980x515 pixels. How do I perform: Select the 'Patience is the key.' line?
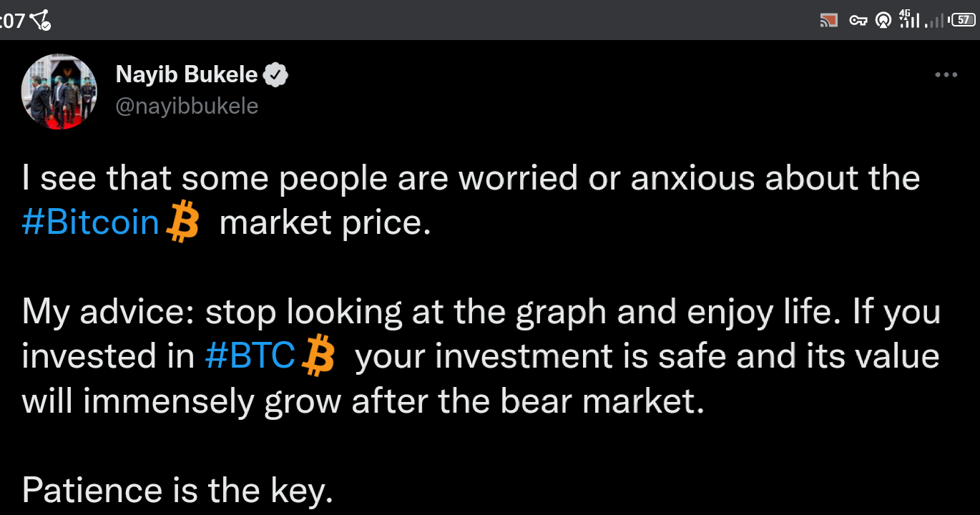tap(177, 490)
